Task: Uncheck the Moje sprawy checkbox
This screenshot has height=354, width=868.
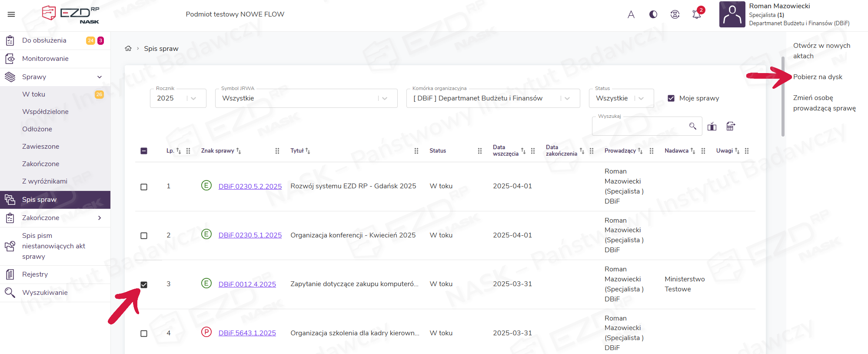Action: 671,98
